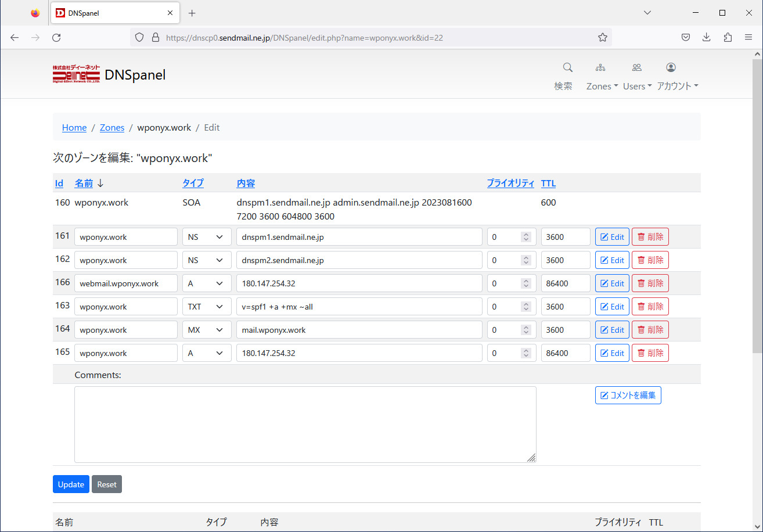Open Firefox application hamburger menu
Screen dimensions: 763x532
tap(748, 37)
